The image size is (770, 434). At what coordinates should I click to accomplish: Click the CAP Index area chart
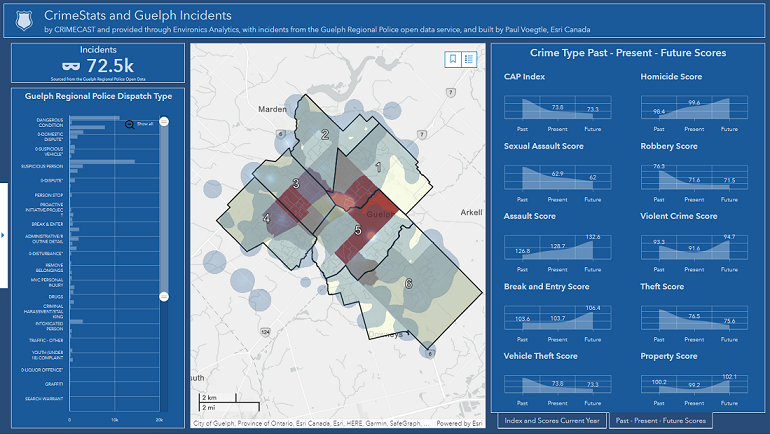click(557, 108)
